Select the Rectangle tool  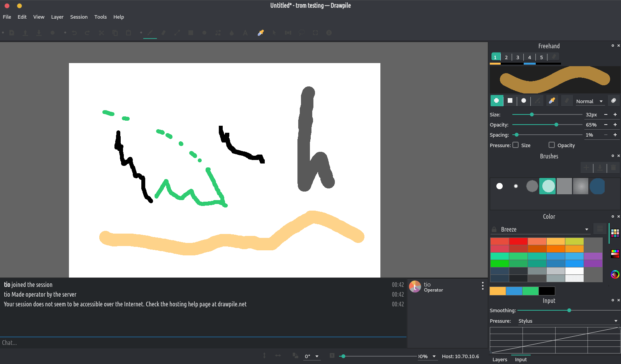point(191,33)
